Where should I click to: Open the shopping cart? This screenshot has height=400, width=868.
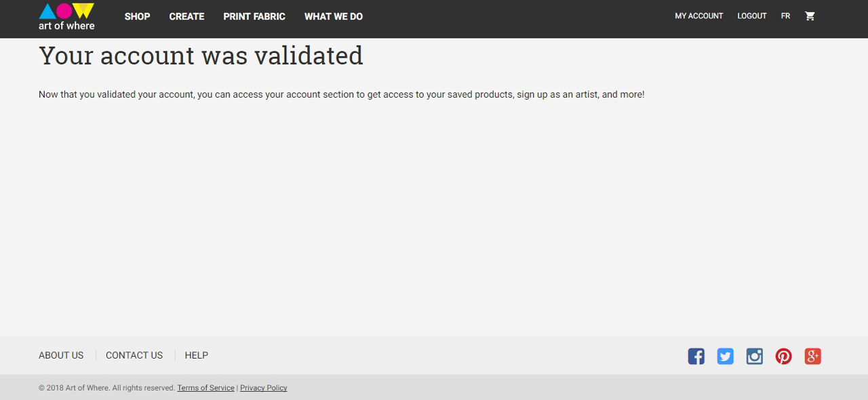[810, 16]
